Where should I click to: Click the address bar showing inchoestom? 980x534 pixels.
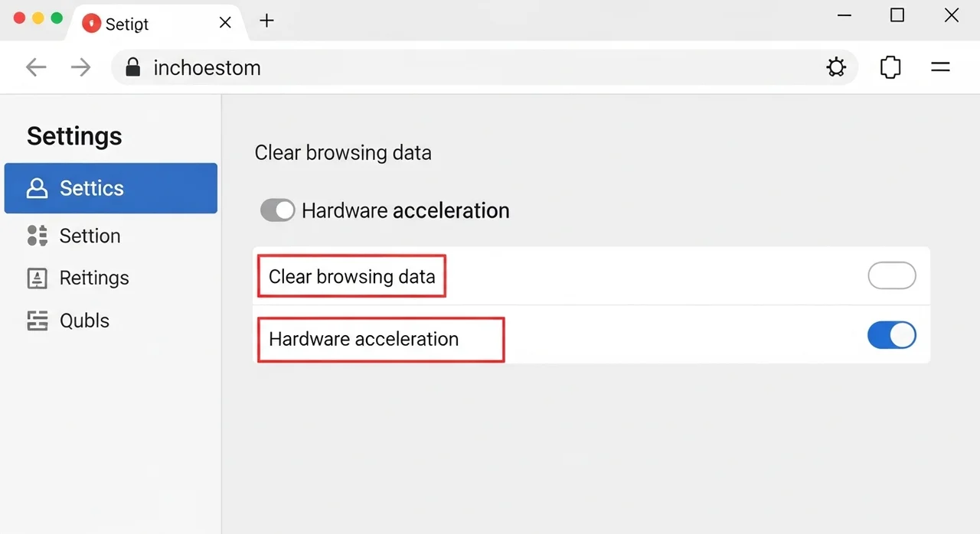pos(459,67)
